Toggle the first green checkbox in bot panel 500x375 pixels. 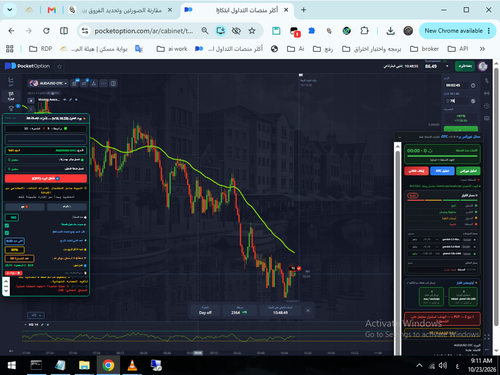click(x=7, y=226)
